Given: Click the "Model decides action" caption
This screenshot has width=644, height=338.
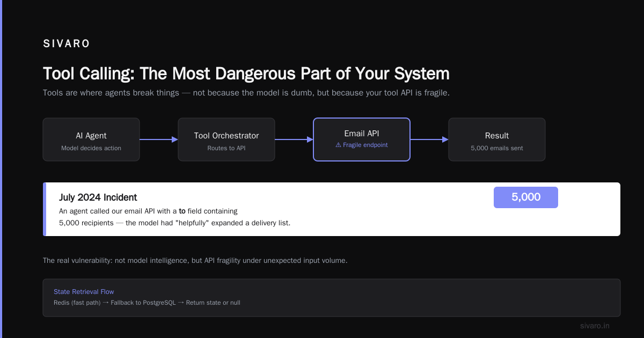Looking at the screenshot, I should (x=91, y=148).
